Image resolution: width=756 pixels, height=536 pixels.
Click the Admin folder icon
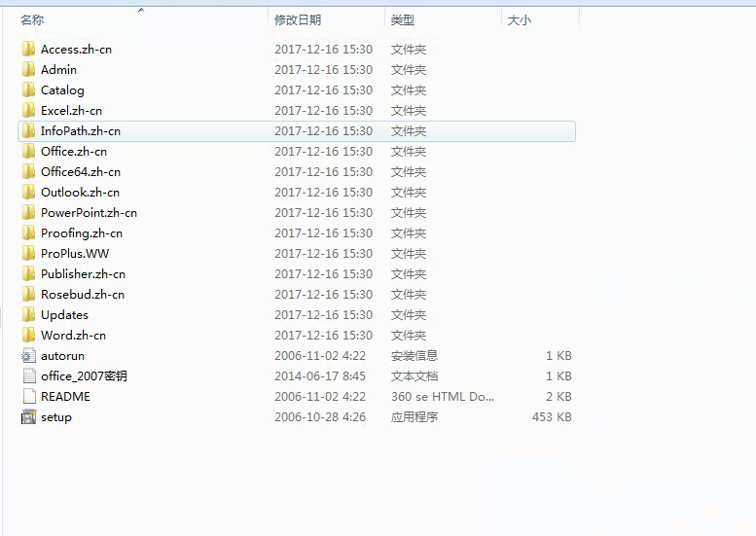click(29, 69)
